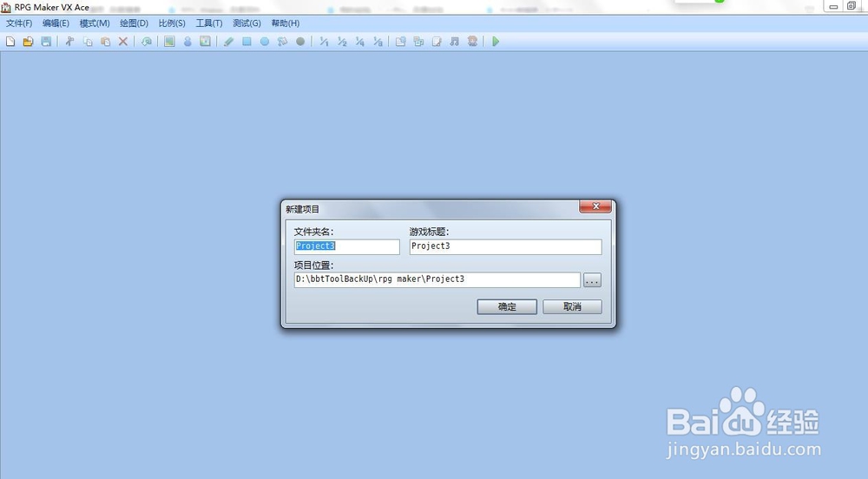868x479 pixels.
Task: Click the 文件夹名 input field
Action: point(346,246)
